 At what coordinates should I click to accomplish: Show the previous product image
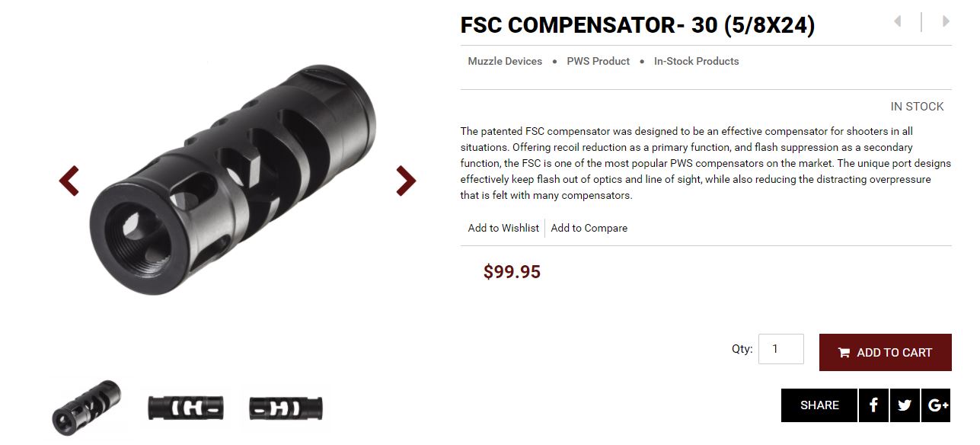pyautogui.click(x=69, y=181)
